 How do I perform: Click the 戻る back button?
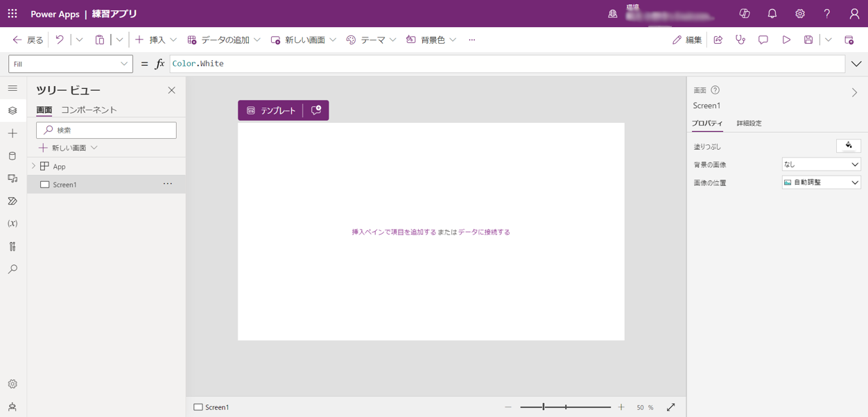click(28, 40)
